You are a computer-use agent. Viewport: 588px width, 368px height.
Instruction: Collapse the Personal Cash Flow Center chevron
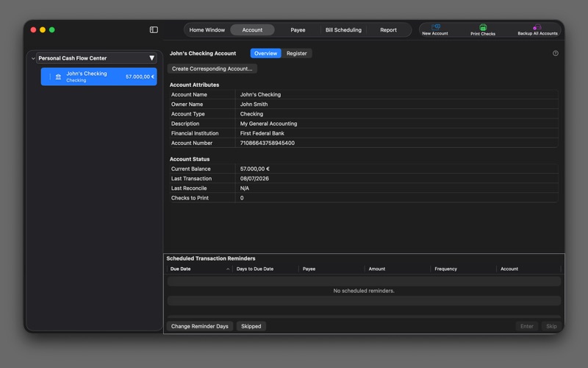click(33, 58)
